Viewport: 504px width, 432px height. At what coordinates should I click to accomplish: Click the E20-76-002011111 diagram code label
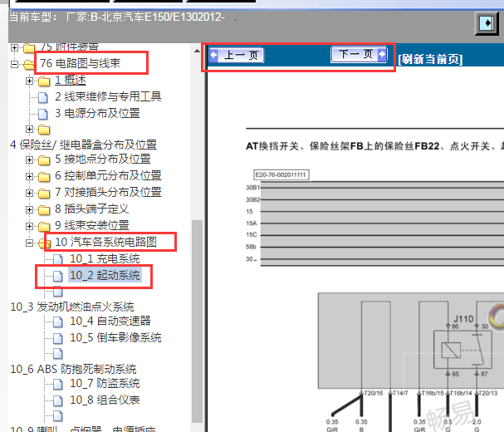point(281,175)
